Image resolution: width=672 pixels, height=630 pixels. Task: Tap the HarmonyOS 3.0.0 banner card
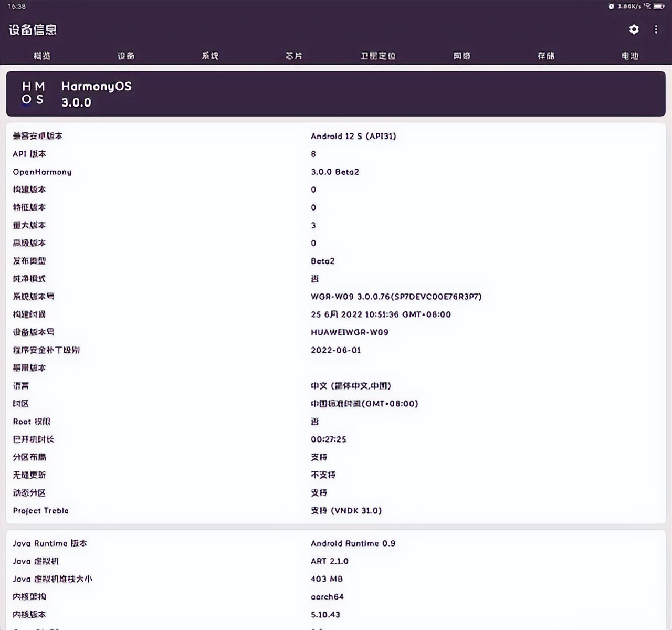[336, 93]
